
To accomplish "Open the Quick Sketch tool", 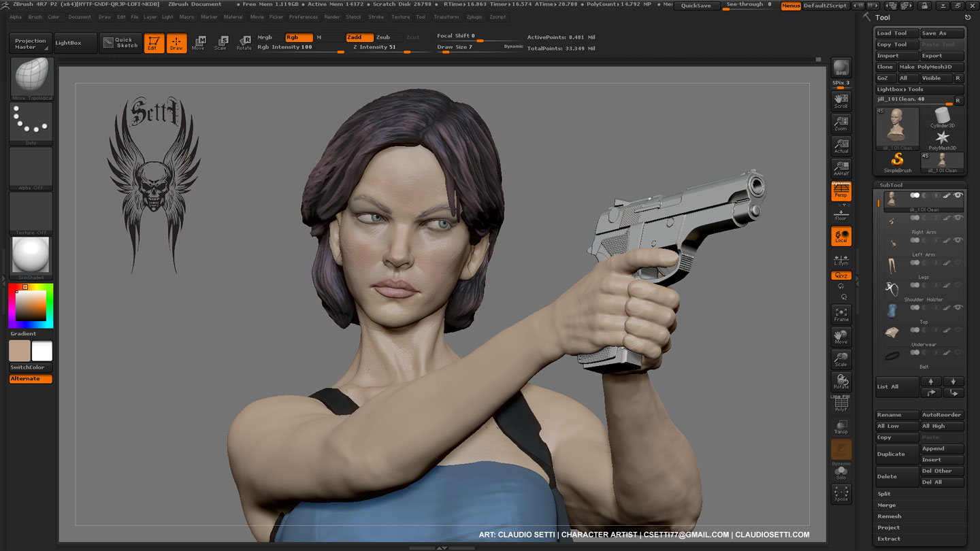I will pyautogui.click(x=120, y=43).
